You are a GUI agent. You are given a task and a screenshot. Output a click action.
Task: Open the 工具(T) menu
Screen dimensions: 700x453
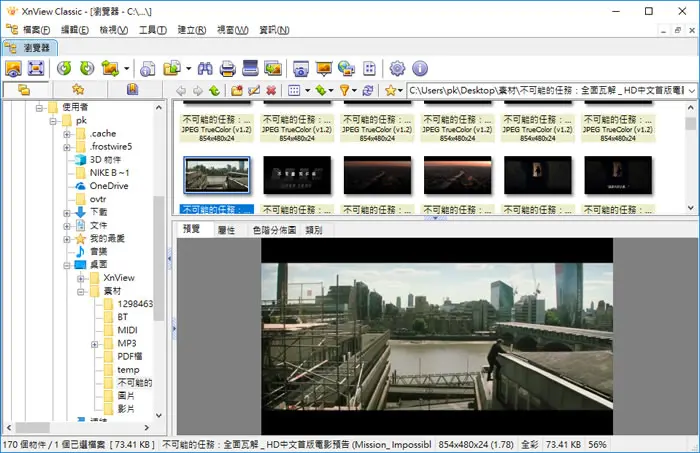click(153, 30)
